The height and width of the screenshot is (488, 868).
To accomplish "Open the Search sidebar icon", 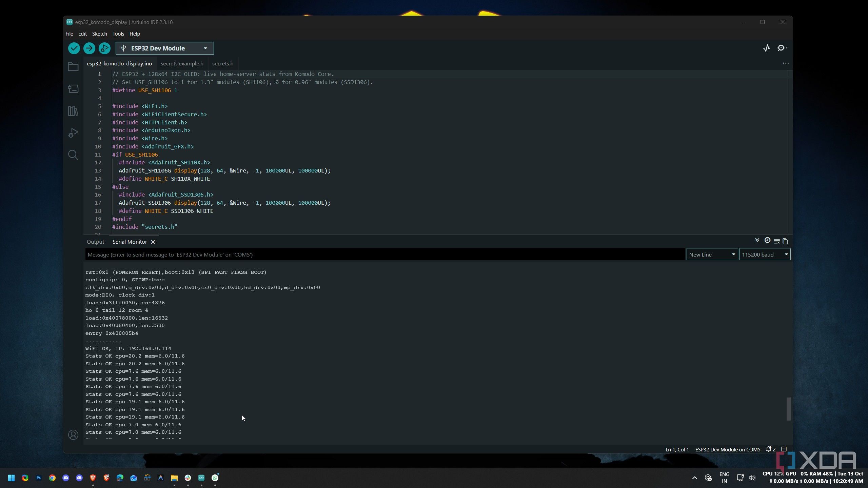I will pyautogui.click(x=73, y=155).
